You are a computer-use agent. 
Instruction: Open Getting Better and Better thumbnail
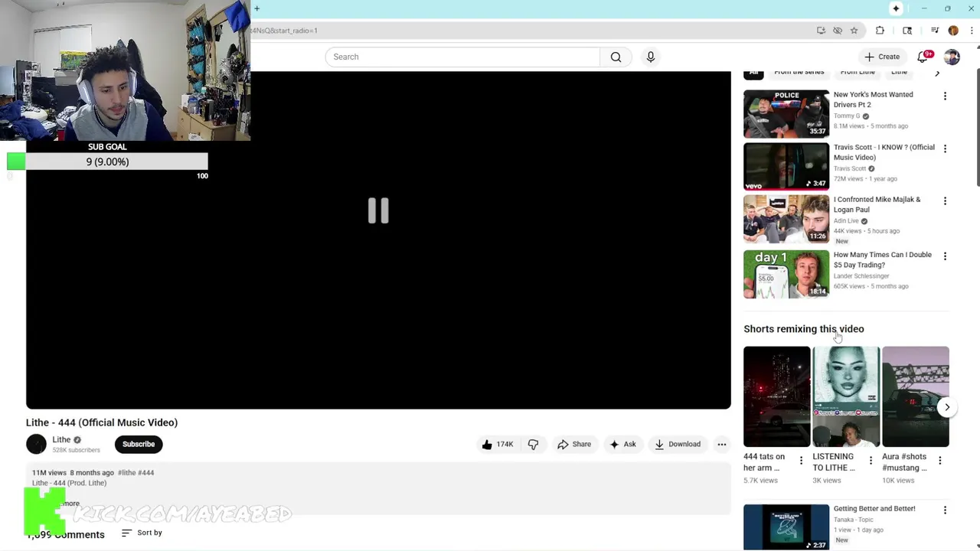click(786, 527)
